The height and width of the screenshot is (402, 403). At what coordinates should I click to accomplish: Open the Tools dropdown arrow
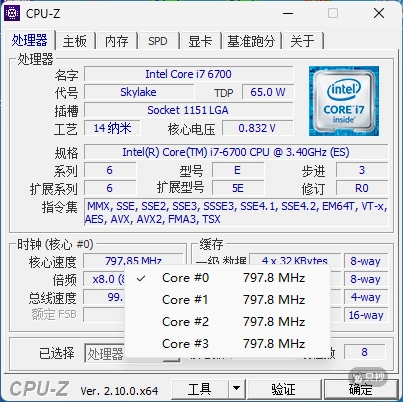[x=236, y=388]
